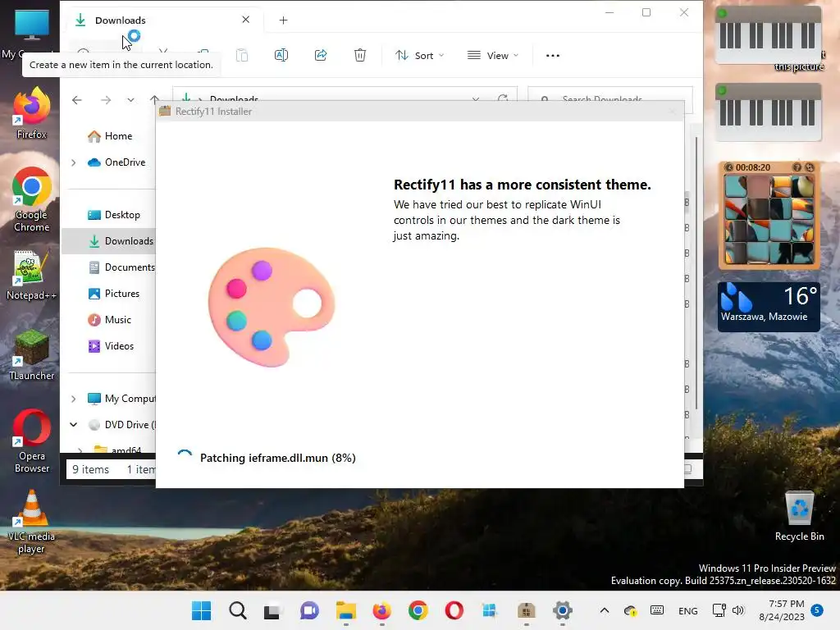The height and width of the screenshot is (630, 840).
Task: Open the volume control in tray
Action: tap(739, 610)
